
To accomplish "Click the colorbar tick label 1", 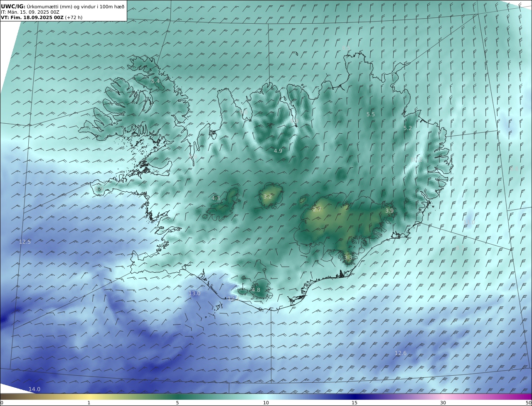I will pyautogui.click(x=89, y=403).
